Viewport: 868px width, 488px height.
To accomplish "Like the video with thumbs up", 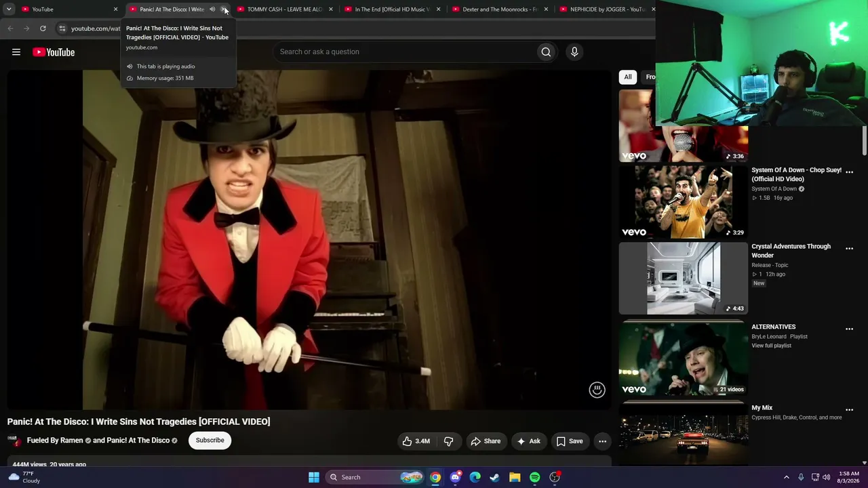I will (x=416, y=441).
